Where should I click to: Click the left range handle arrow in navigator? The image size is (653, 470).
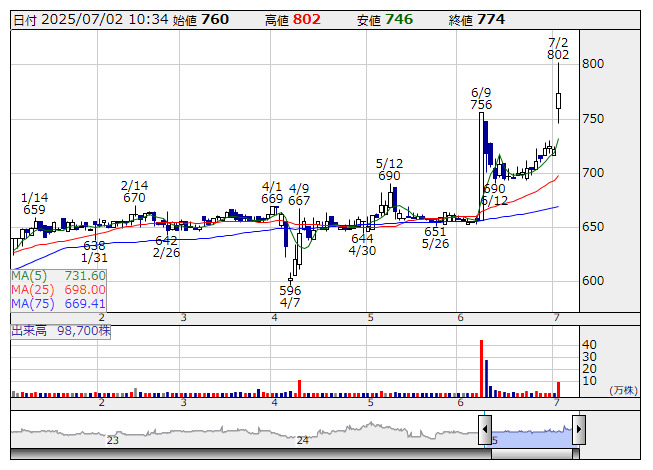point(485,430)
